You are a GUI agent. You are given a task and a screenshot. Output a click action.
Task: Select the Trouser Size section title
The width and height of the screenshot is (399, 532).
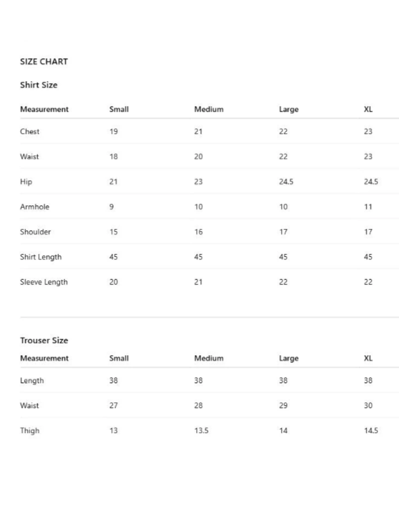[x=44, y=340]
